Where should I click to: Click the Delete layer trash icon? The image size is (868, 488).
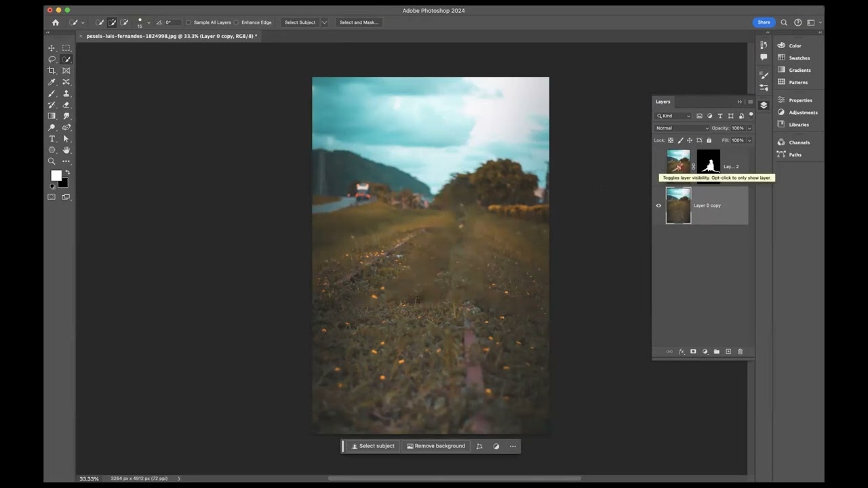[740, 352]
